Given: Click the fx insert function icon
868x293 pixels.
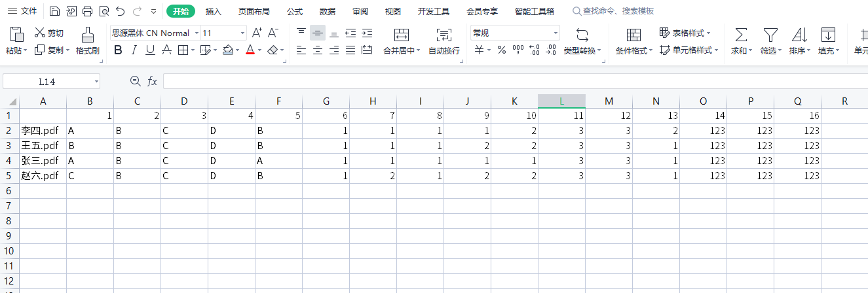Looking at the screenshot, I should pyautogui.click(x=152, y=81).
